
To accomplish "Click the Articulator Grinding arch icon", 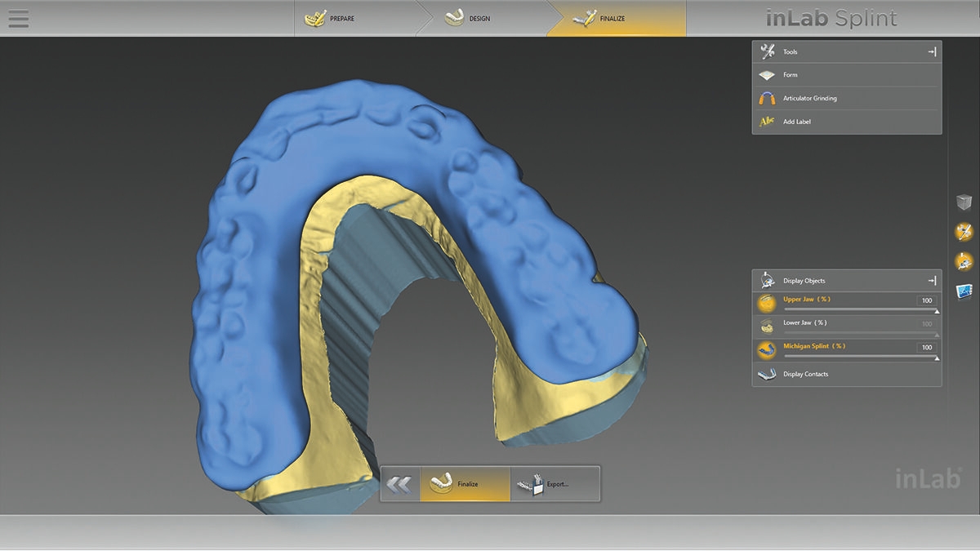I will 767,98.
